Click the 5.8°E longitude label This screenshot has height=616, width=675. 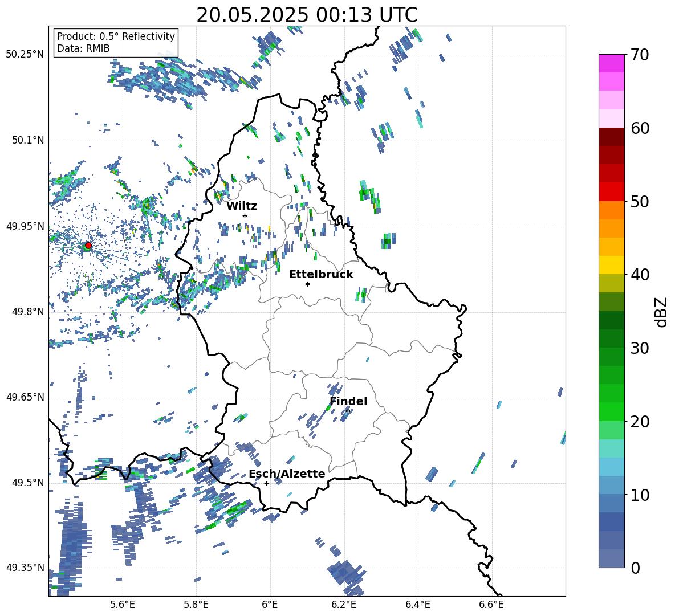[x=196, y=605]
